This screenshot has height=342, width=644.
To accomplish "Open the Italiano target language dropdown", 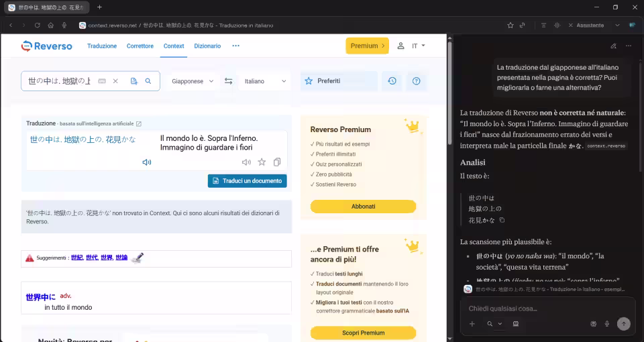I will point(265,81).
